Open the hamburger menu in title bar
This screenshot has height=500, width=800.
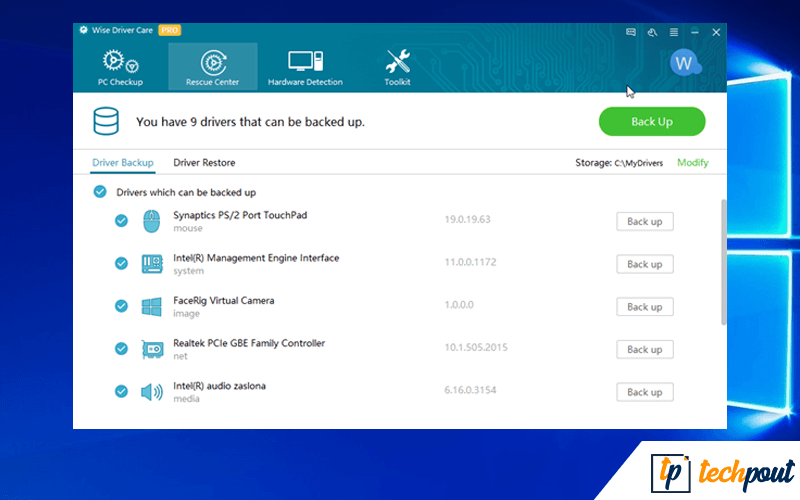(x=673, y=32)
